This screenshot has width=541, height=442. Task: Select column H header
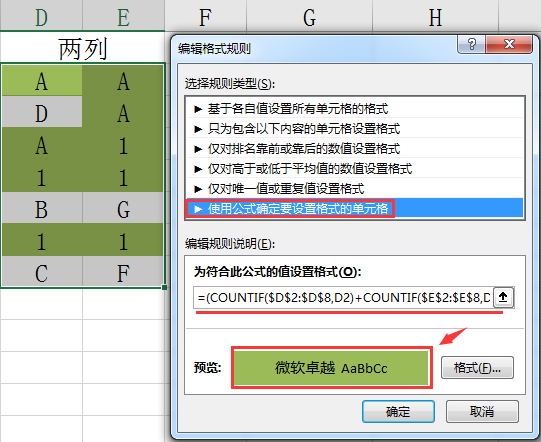pos(435,15)
